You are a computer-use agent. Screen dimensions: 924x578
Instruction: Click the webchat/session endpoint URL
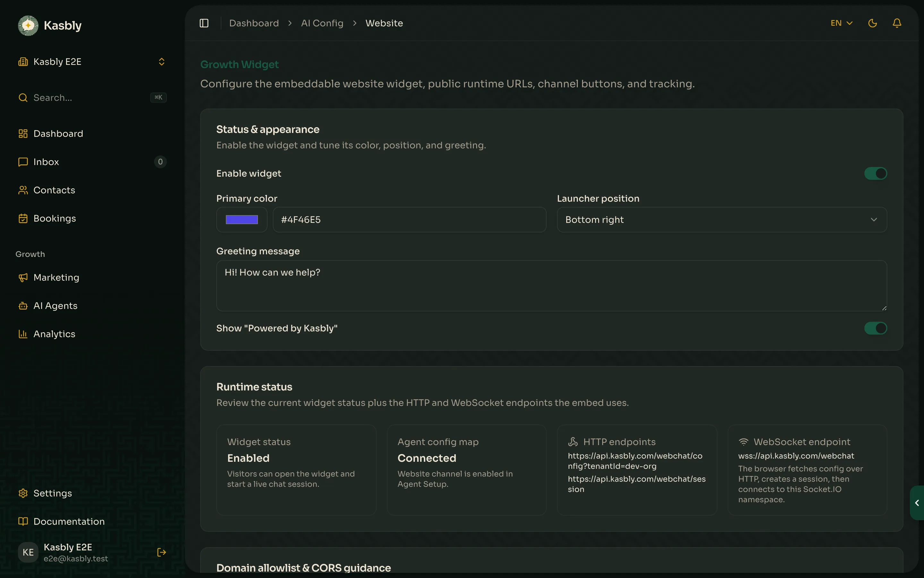pos(637,484)
